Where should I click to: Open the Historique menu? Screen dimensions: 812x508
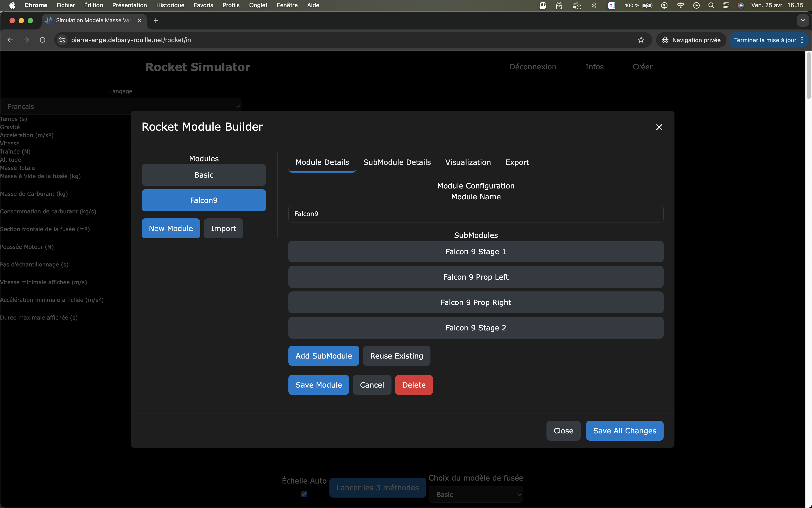[170, 5]
